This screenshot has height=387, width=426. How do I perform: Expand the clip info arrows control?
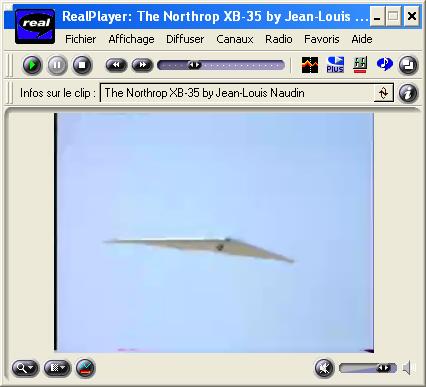click(383, 93)
